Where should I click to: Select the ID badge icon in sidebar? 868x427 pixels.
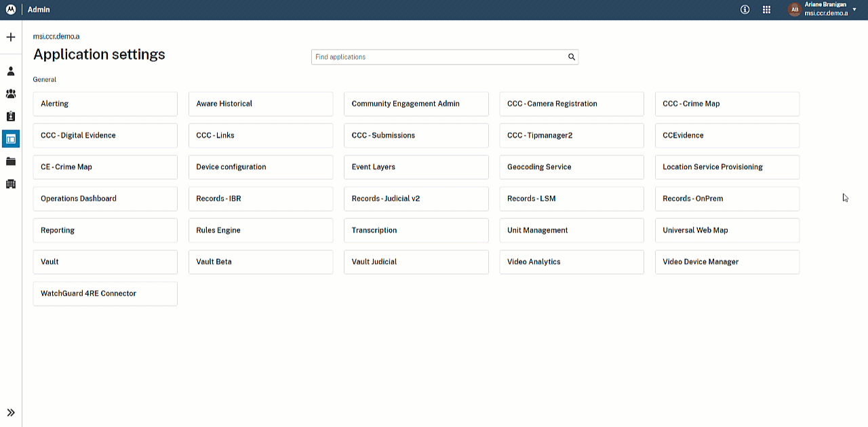click(11, 117)
